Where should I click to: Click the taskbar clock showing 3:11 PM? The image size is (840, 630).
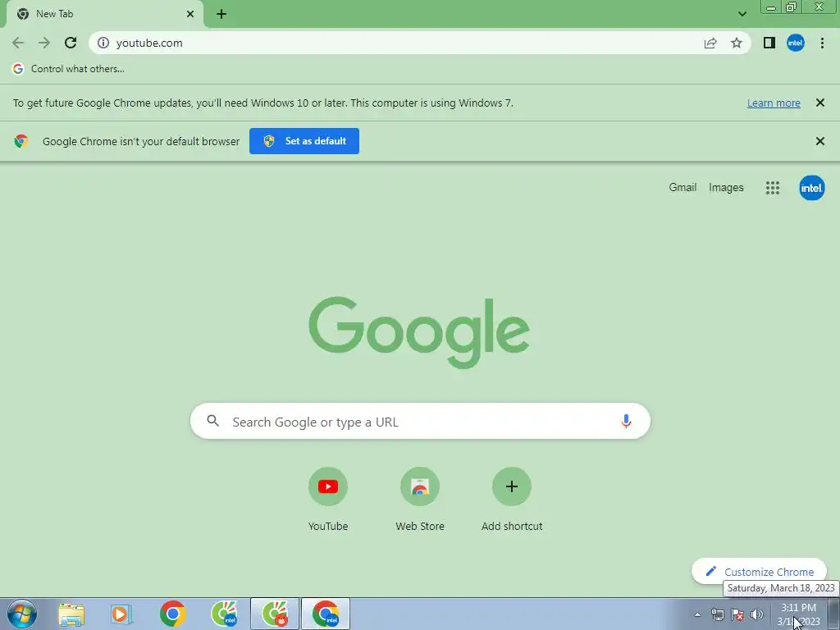pyautogui.click(x=798, y=614)
